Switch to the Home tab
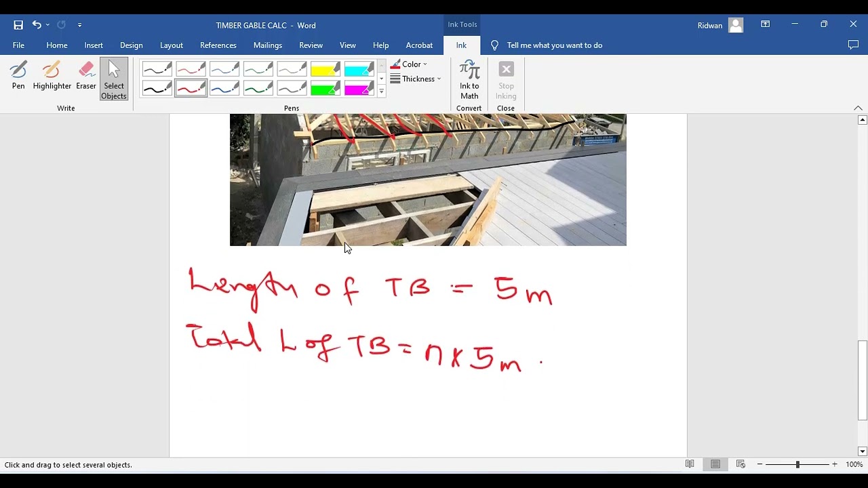 tap(57, 45)
